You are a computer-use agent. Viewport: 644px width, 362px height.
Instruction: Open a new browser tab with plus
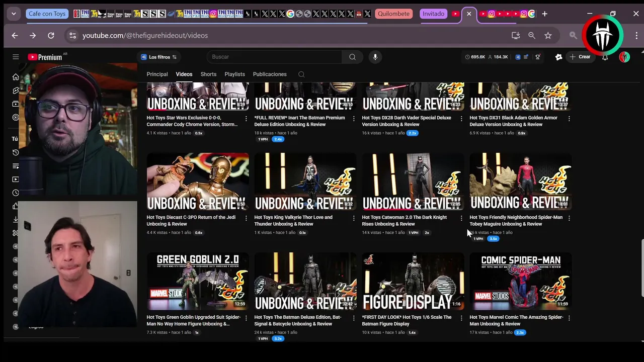tap(544, 14)
